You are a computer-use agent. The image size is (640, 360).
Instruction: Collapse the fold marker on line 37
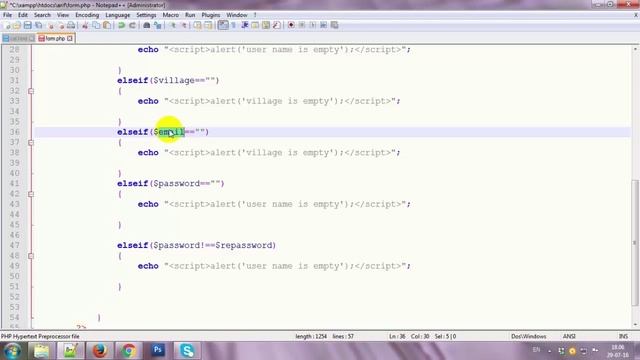(x=31, y=143)
